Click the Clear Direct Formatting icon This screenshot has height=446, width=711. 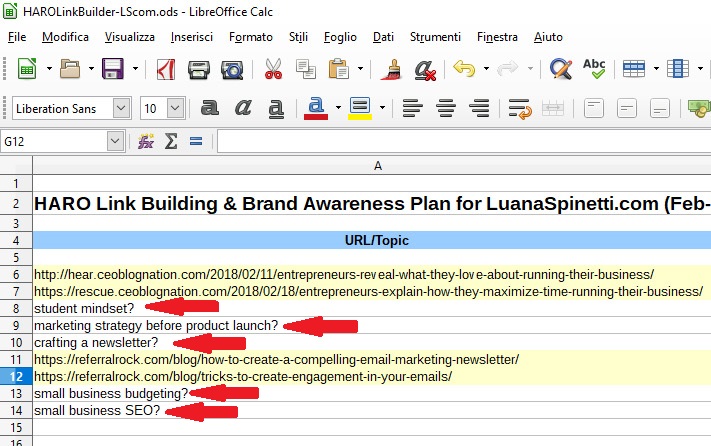pos(425,69)
